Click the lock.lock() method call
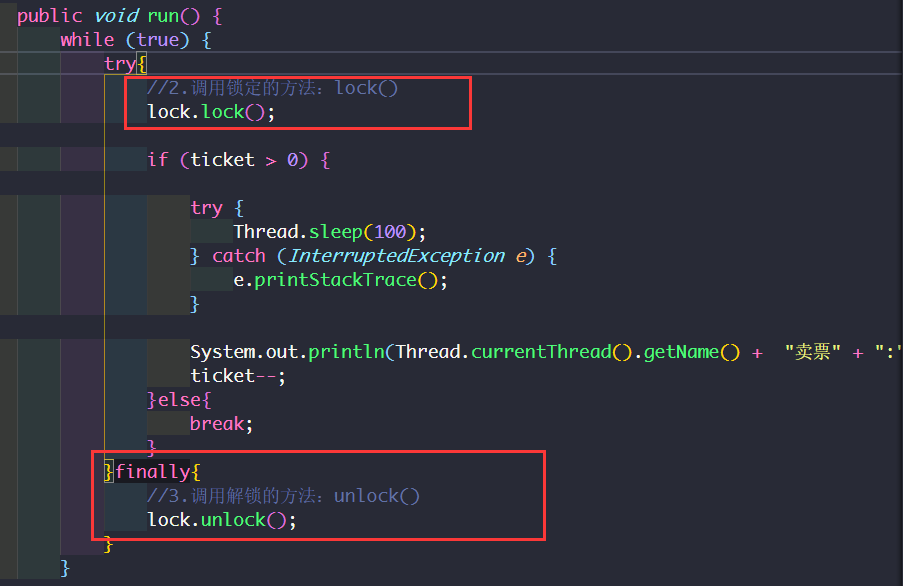903x586 pixels. [223, 112]
